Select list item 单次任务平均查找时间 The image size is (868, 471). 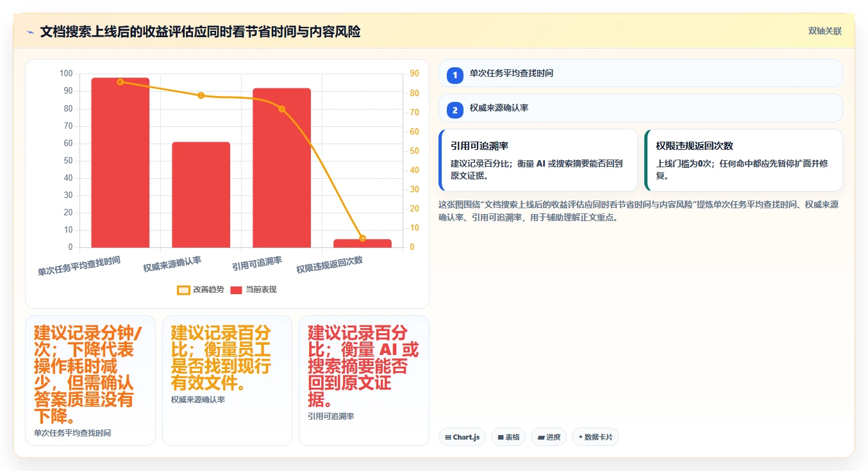click(640, 73)
